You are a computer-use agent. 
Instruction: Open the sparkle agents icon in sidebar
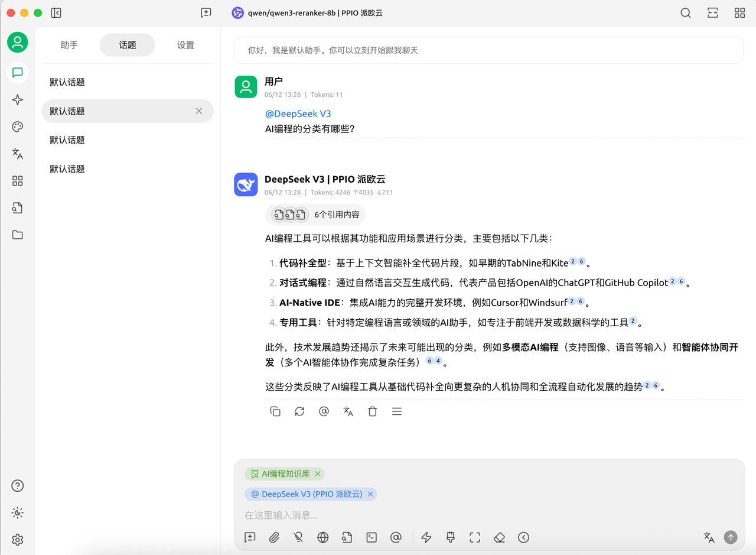click(x=17, y=100)
